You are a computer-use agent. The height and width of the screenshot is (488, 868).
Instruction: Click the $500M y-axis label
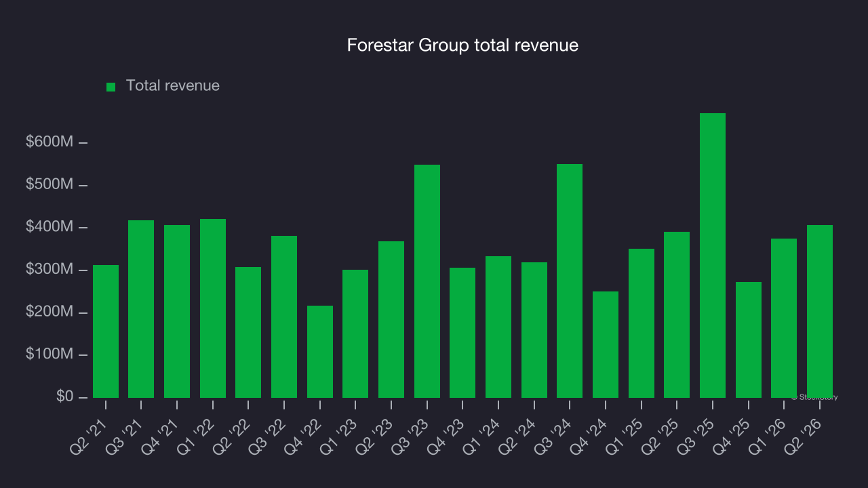pos(50,184)
